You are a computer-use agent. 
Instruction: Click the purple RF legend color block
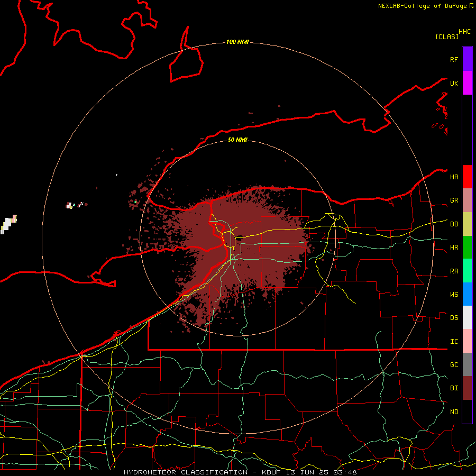[467, 59]
